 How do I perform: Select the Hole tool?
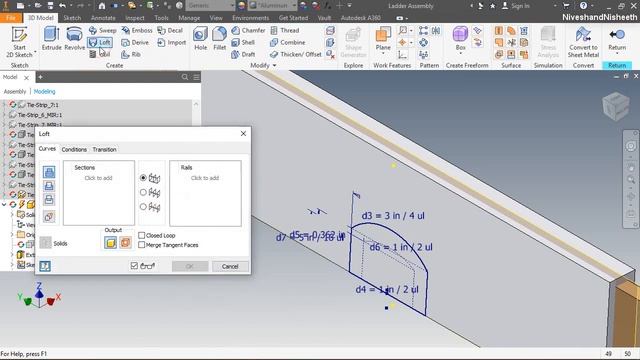pos(200,39)
